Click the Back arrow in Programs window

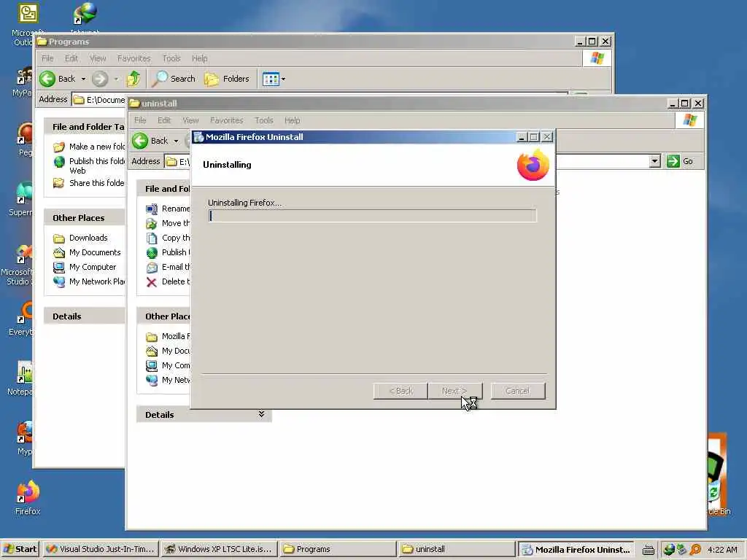point(47,79)
